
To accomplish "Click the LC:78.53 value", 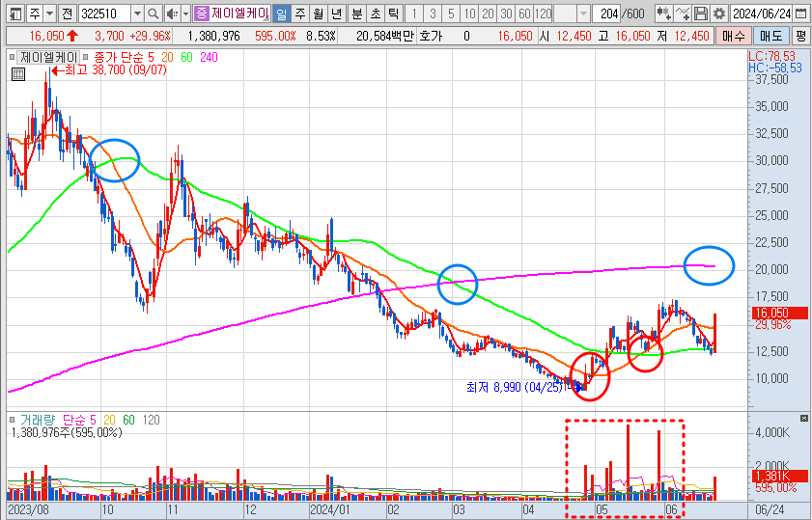I will click(771, 56).
